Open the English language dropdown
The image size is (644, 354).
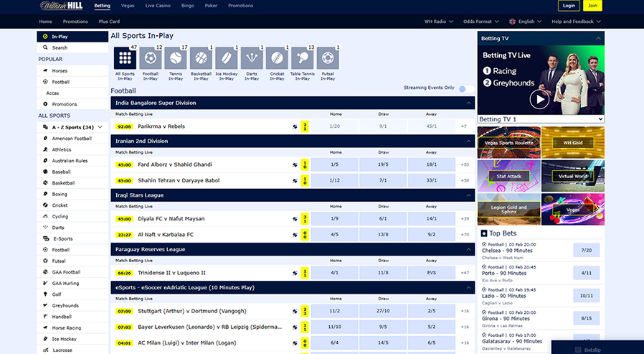[525, 22]
